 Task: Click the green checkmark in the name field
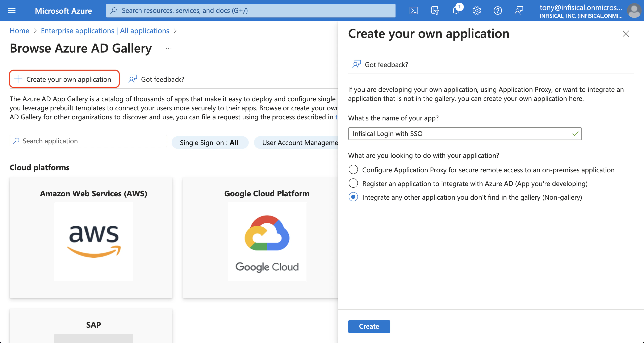point(575,134)
